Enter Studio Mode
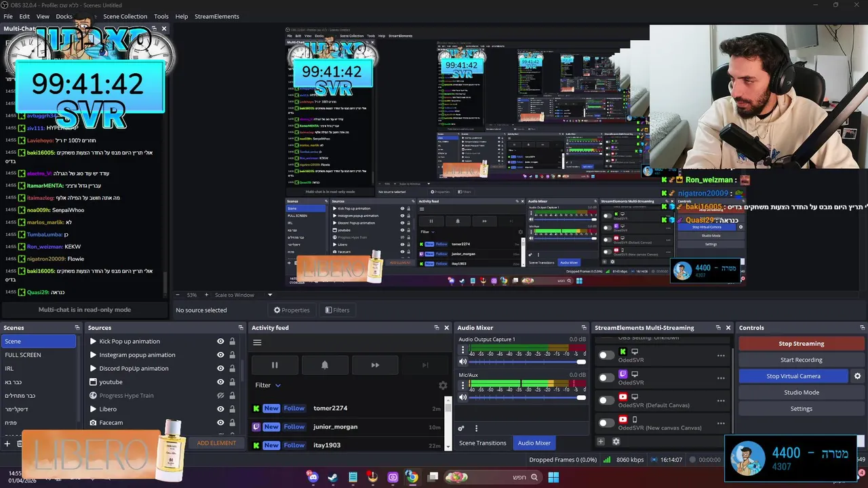Screen dimensions: 868x488 [801, 392]
